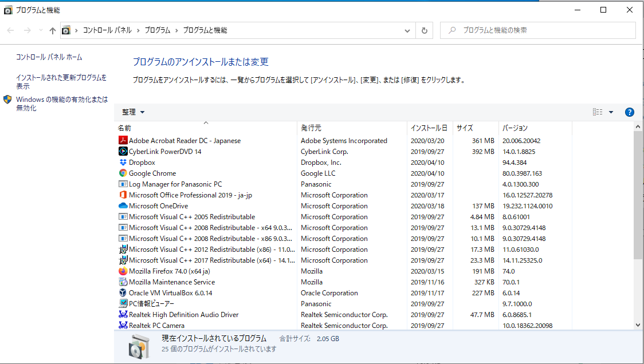
Task: Click the Mozilla Maintenance Service icon
Action: click(123, 282)
